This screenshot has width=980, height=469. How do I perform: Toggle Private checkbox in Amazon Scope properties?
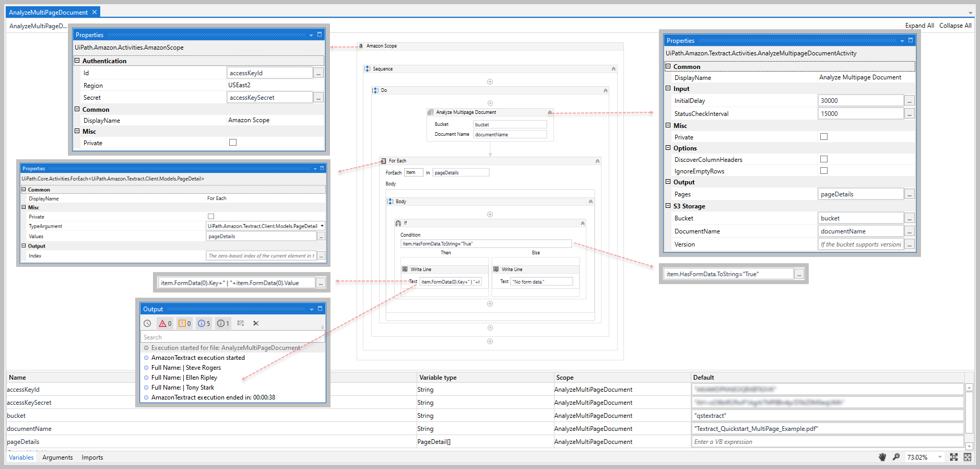(233, 143)
